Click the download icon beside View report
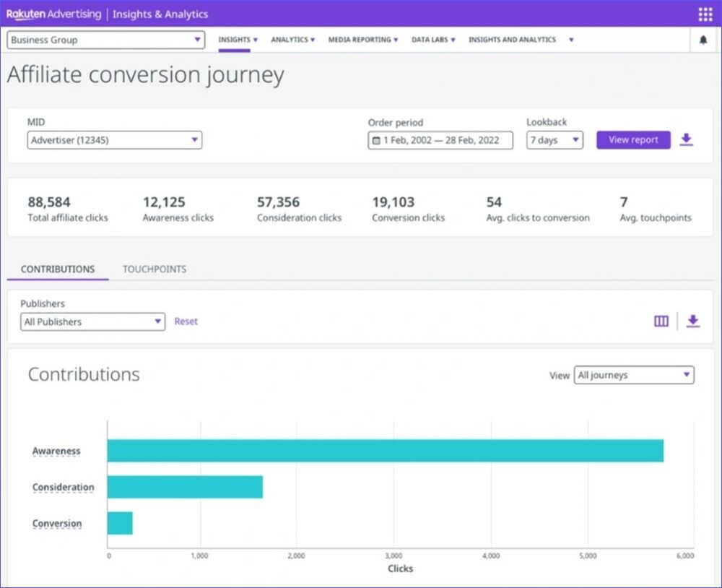 tap(686, 139)
